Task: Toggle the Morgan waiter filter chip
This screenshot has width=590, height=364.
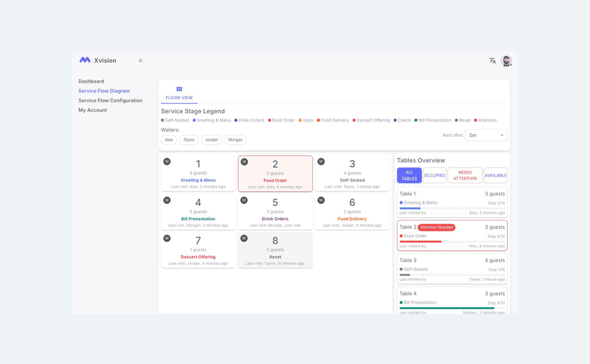Action: [x=235, y=140]
